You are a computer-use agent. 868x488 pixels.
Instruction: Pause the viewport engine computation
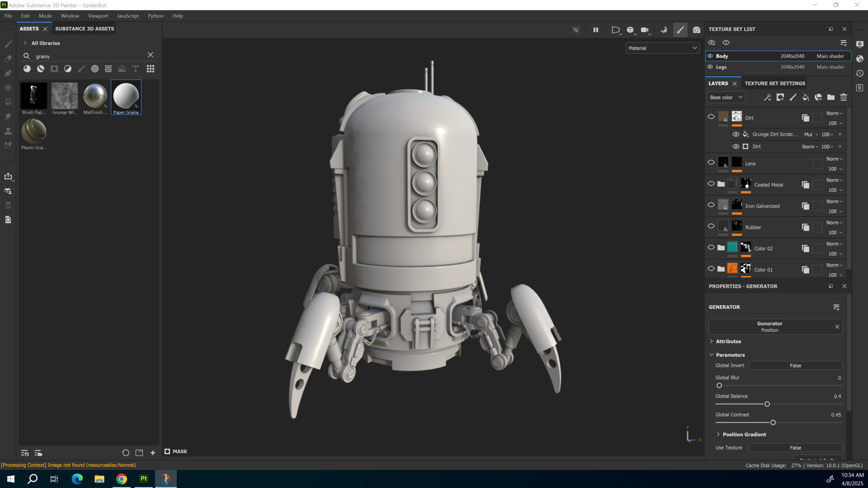point(596,30)
